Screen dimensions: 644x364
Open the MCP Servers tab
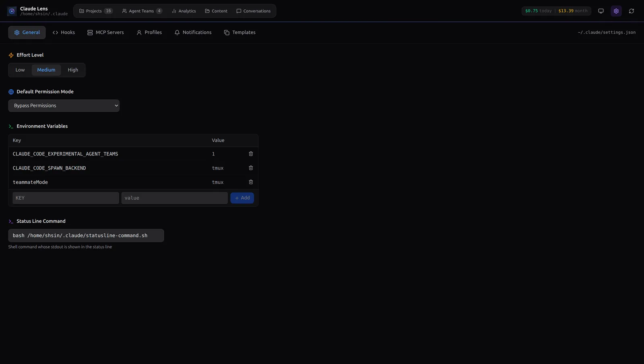(x=105, y=33)
